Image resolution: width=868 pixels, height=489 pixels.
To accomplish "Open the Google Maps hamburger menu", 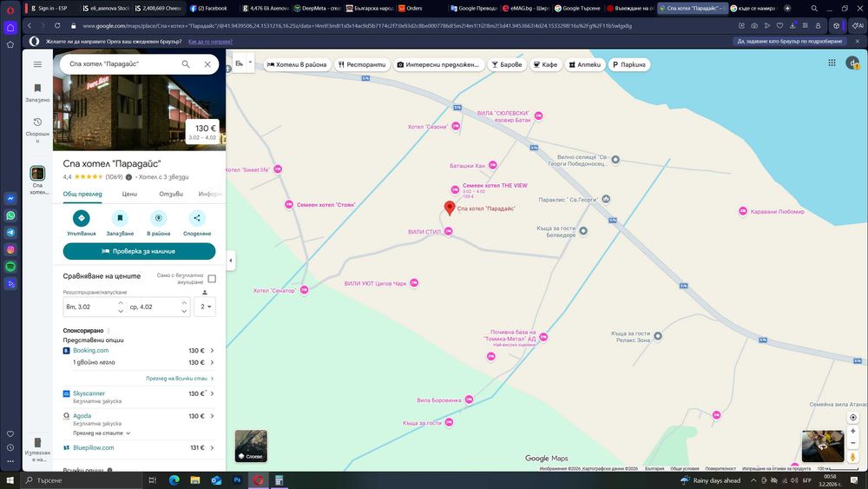I will click(37, 64).
